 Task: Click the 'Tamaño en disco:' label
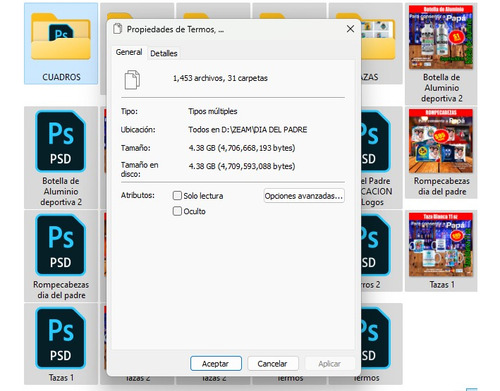pos(139,169)
